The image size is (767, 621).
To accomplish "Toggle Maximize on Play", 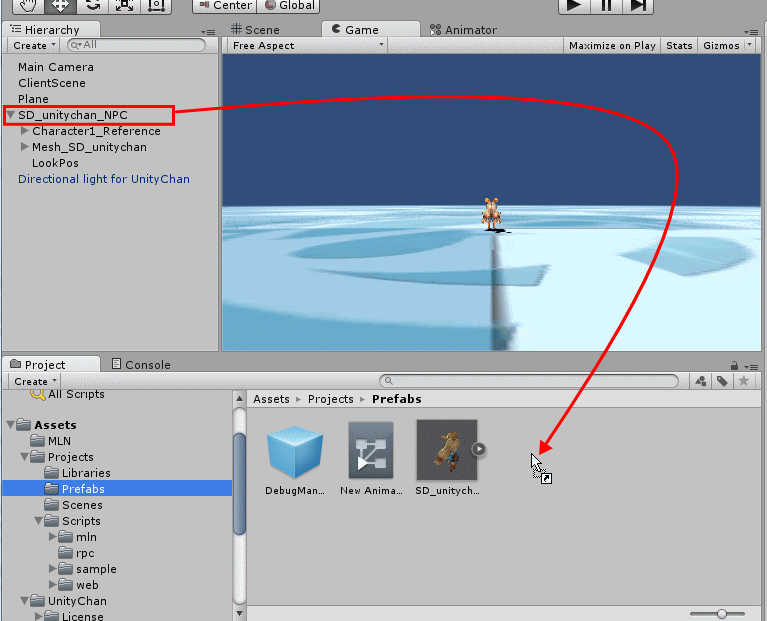I will (612, 45).
